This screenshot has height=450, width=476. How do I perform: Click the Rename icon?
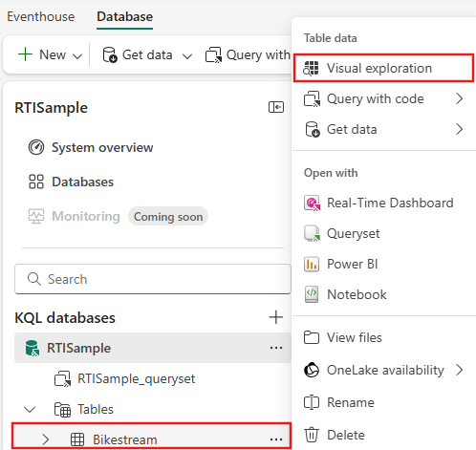click(312, 402)
